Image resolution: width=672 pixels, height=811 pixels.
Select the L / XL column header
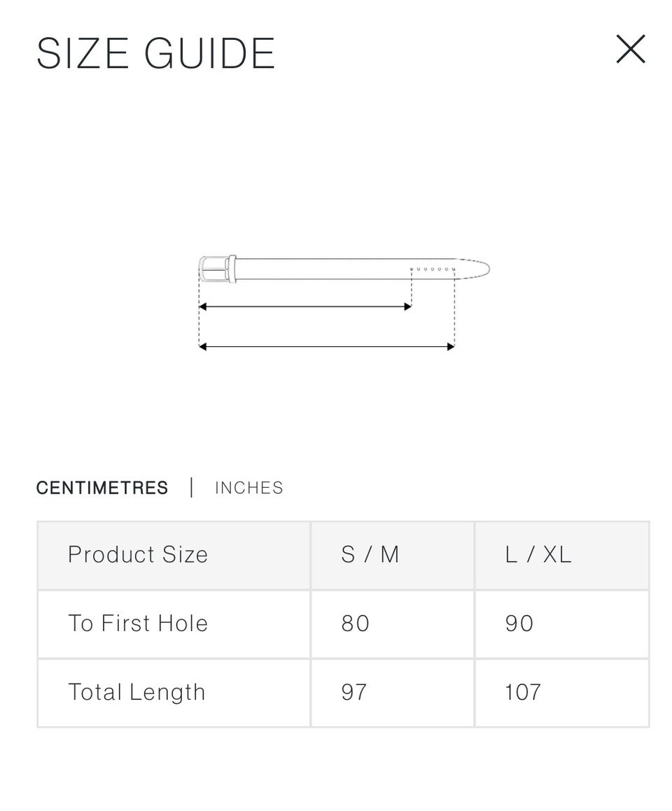tap(538, 554)
